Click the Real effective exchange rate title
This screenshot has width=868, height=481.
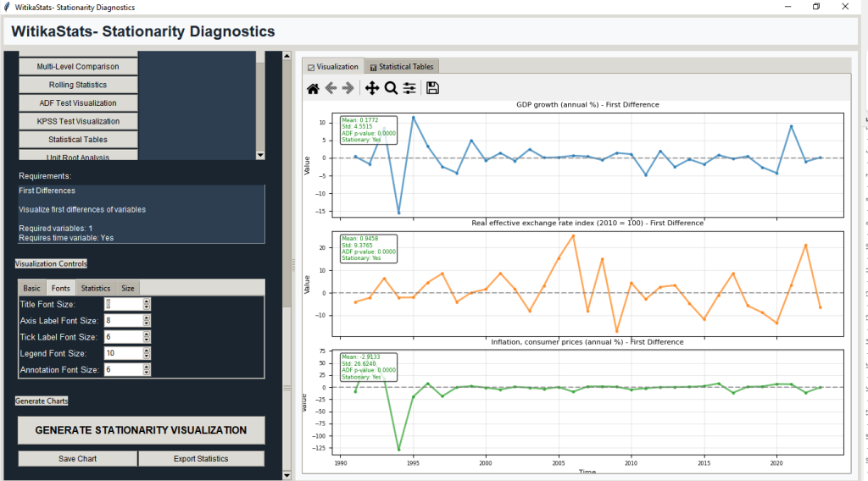click(x=587, y=223)
